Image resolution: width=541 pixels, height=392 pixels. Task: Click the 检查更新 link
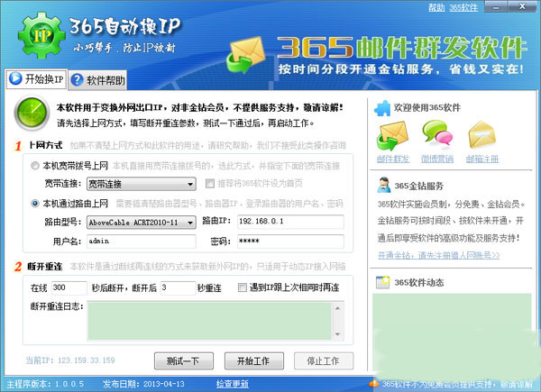pos(233,384)
